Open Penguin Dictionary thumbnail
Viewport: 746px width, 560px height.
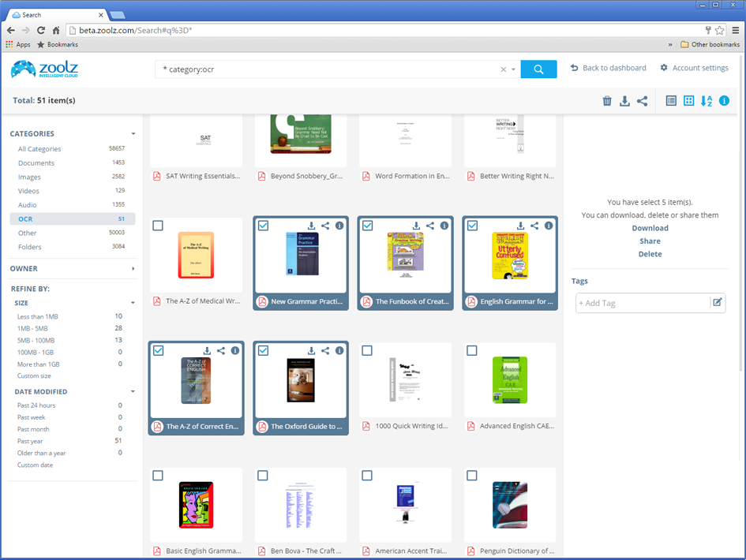[x=510, y=505]
